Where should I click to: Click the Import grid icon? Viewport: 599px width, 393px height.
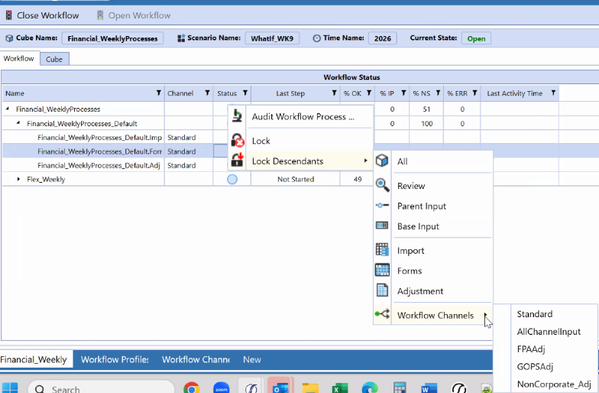382,250
